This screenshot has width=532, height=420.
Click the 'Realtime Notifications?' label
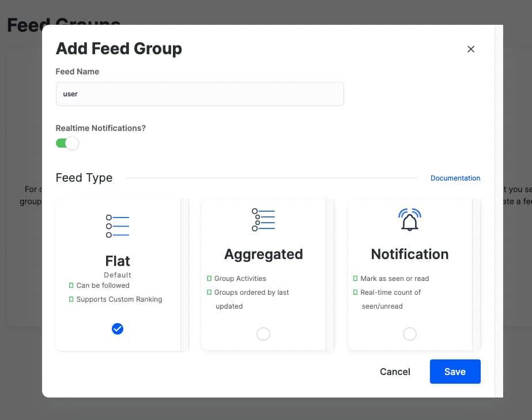pos(101,128)
